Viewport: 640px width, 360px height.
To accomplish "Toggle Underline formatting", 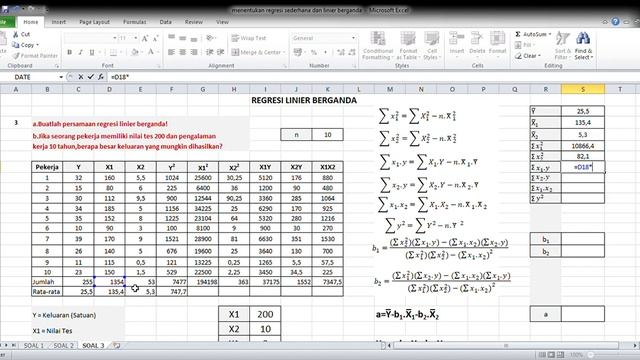I will [x=91, y=52].
